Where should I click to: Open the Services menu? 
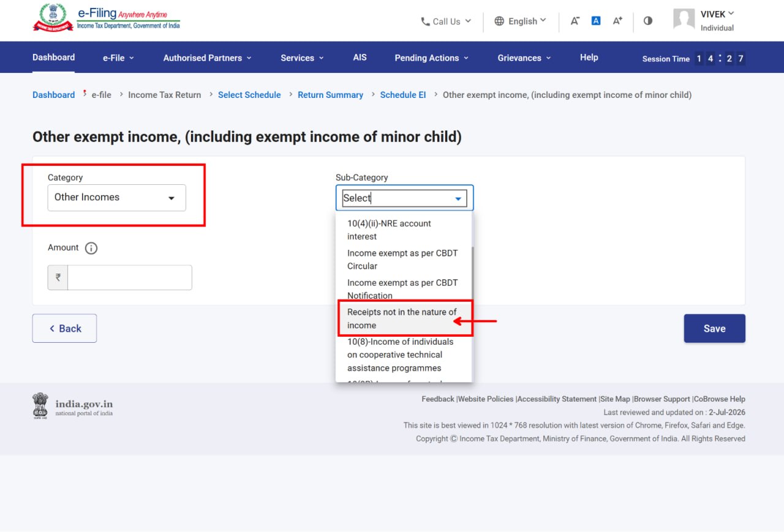tap(302, 58)
